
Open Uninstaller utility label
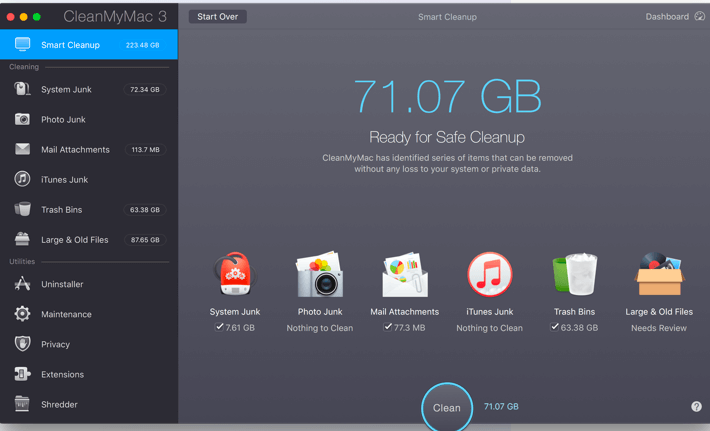pyautogui.click(x=62, y=284)
